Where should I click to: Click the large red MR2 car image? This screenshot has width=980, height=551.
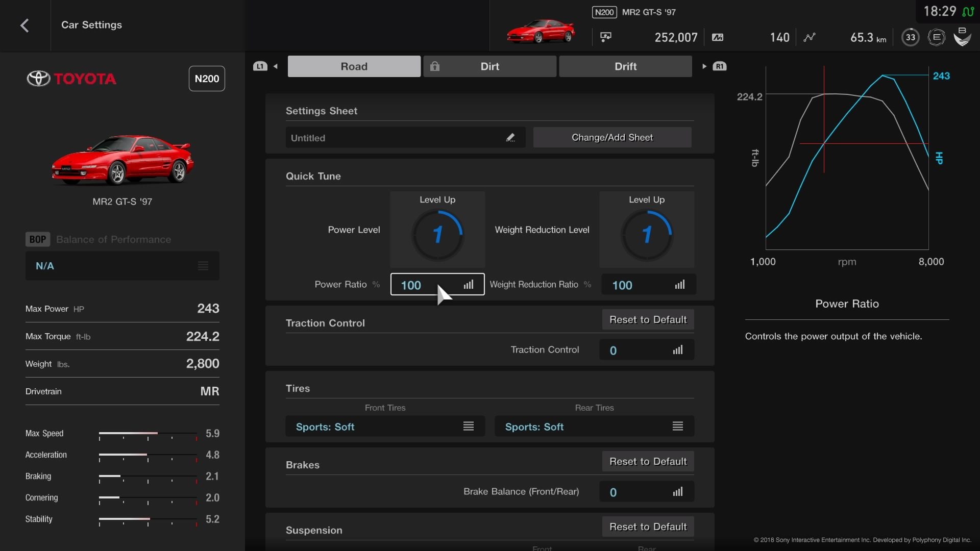(122, 159)
